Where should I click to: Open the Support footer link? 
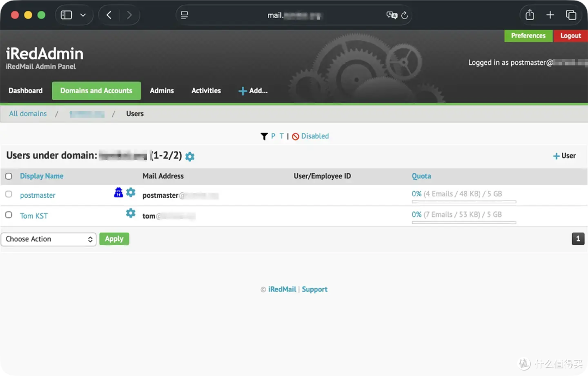(315, 289)
